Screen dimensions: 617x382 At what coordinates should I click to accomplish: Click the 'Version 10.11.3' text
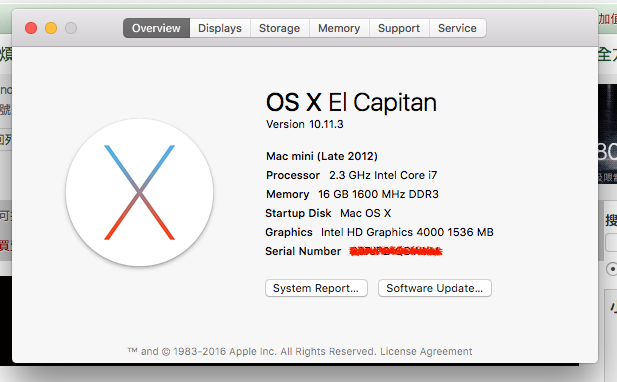(x=305, y=124)
